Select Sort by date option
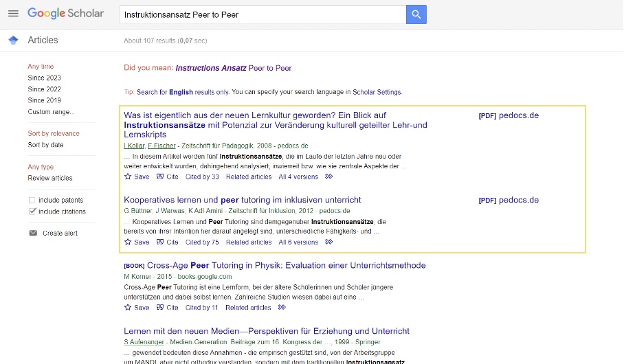 point(45,145)
